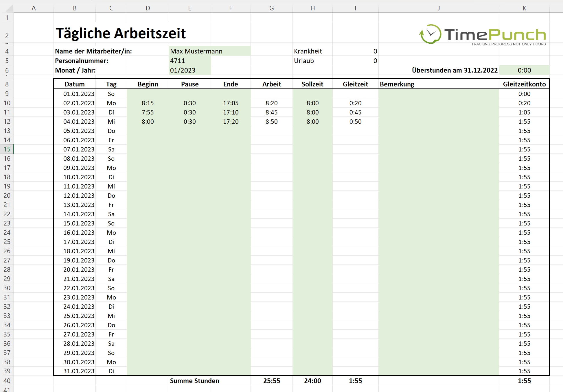The height and width of the screenshot is (392, 563).
Task: Click the Krankheit label
Action: click(x=308, y=51)
